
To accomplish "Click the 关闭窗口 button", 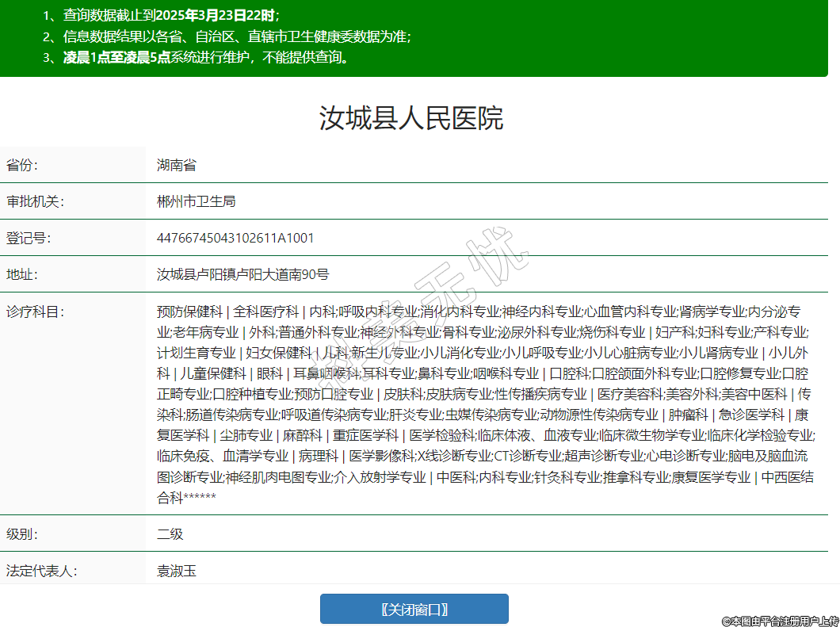I will tap(414, 609).
